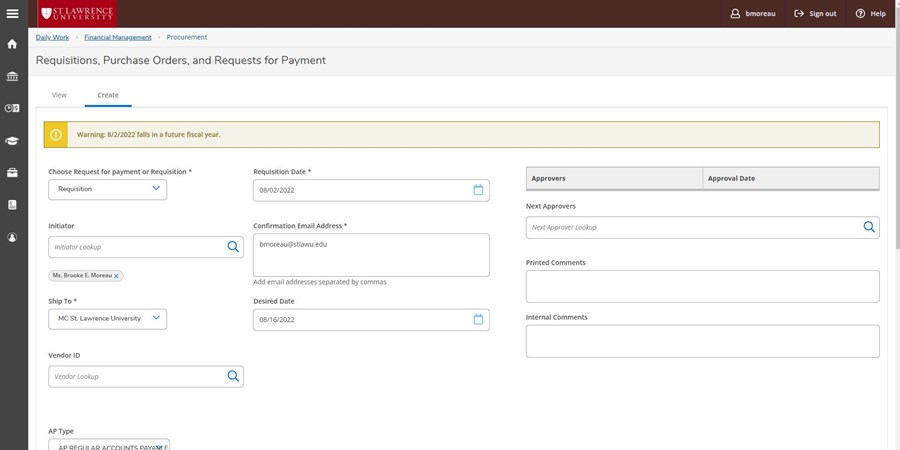This screenshot has width=900, height=450.
Task: Open Requisition Date calendar picker
Action: (478, 190)
